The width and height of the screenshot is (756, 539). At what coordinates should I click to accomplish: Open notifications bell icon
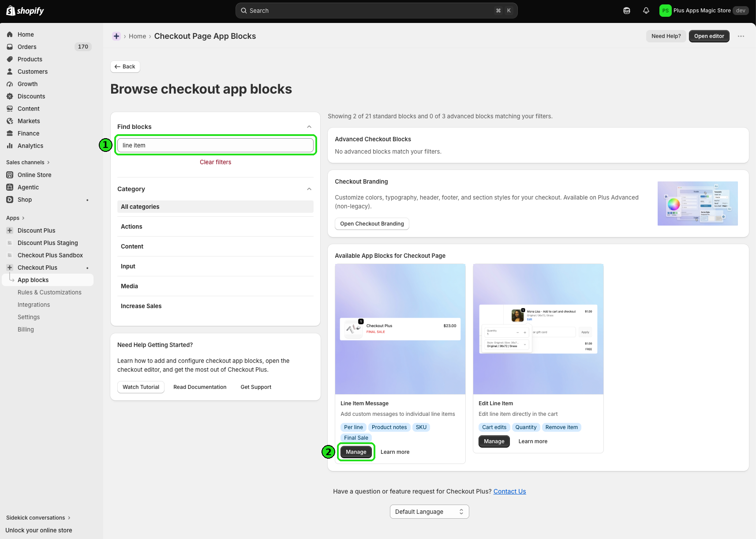point(646,11)
